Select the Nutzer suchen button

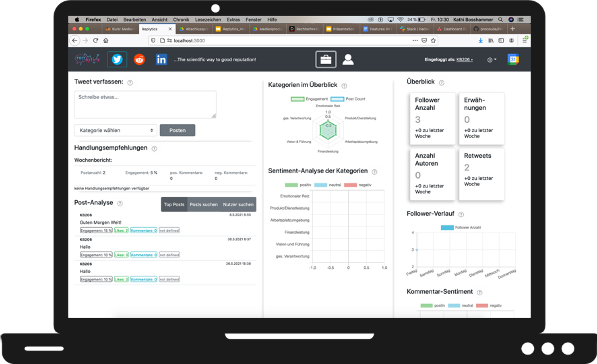[238, 204]
